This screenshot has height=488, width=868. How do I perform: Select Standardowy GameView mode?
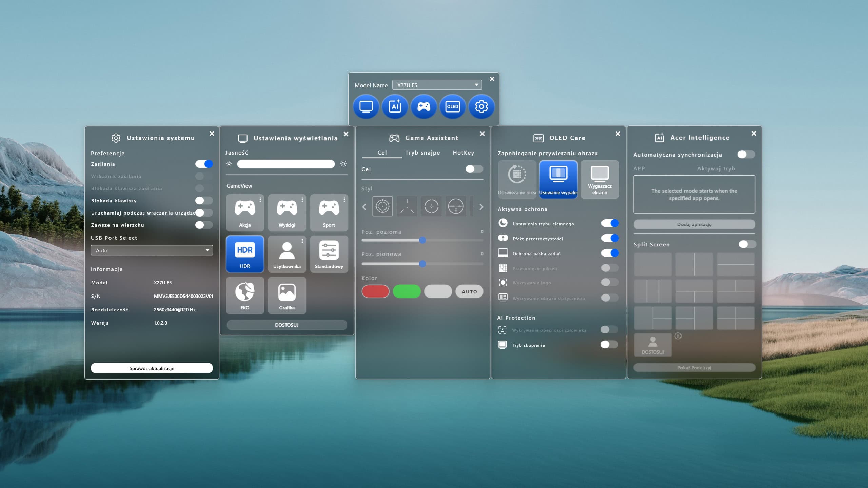(329, 254)
